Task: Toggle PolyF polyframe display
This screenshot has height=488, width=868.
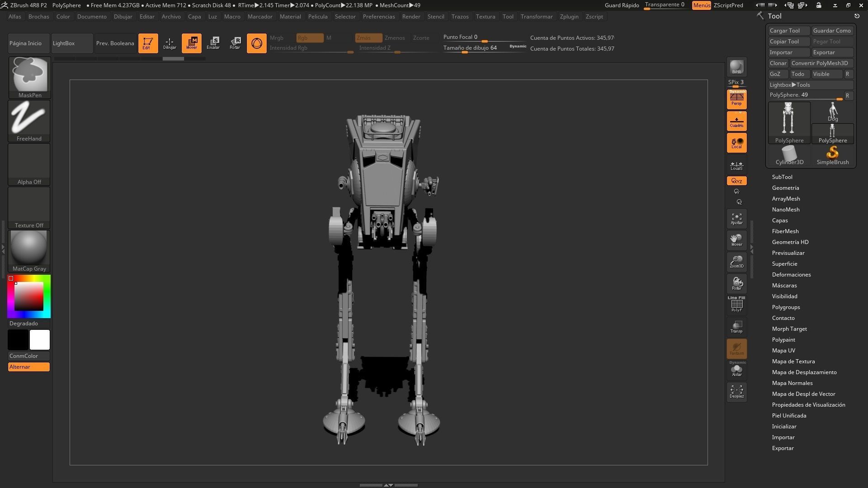Action: pyautogui.click(x=736, y=305)
